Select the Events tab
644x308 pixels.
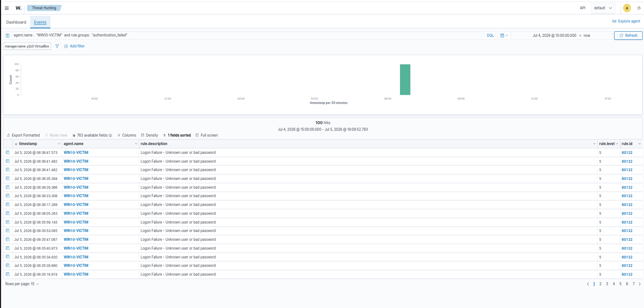click(x=40, y=22)
